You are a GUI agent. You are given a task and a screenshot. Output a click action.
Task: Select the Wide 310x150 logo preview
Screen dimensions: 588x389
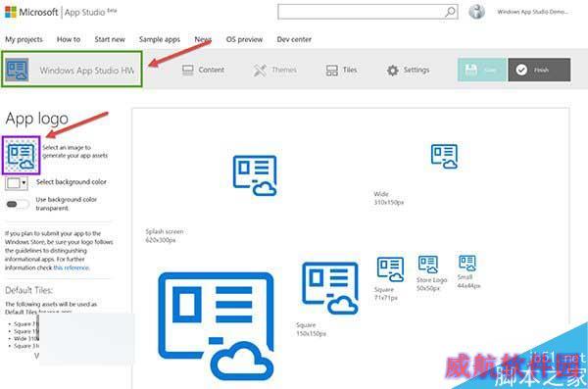[x=444, y=157]
